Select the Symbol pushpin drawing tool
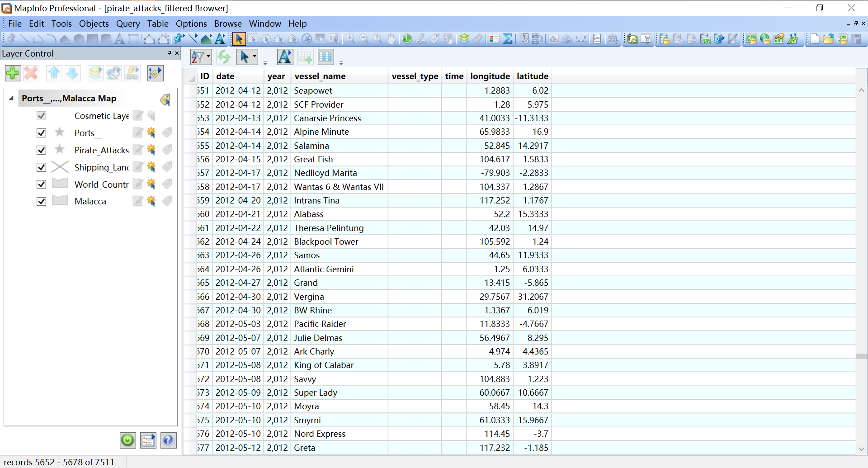This screenshot has height=468, width=868. [11, 39]
